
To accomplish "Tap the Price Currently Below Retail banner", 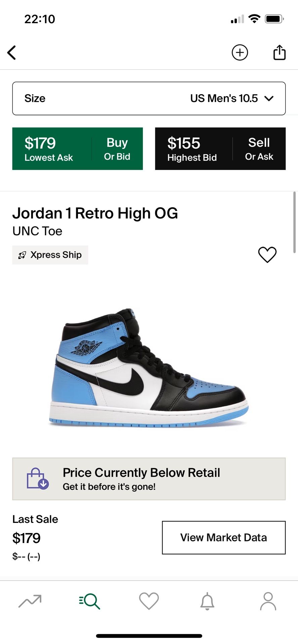I will click(149, 479).
